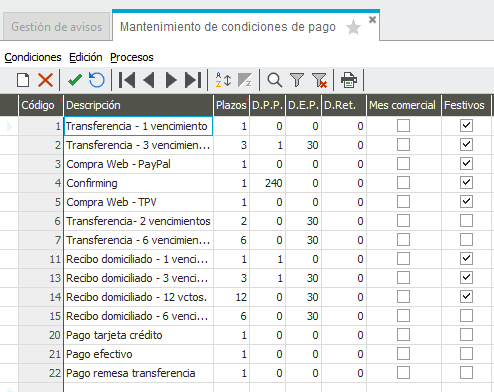Click the new record blank page icon
The height and width of the screenshot is (392, 494).
23,80
